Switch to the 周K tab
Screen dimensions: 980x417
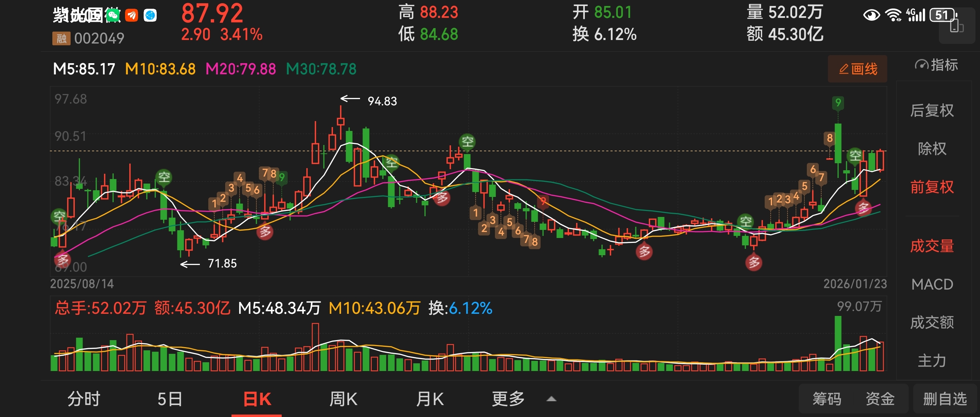pyautogui.click(x=343, y=399)
